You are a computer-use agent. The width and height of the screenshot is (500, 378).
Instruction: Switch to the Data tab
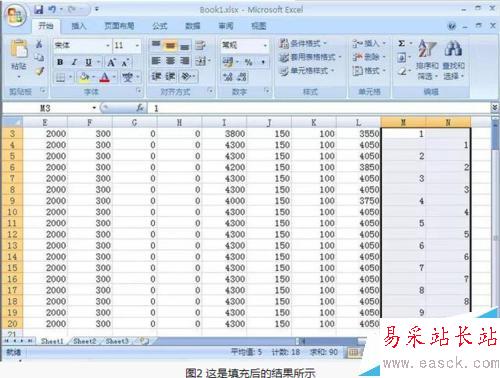point(193,26)
